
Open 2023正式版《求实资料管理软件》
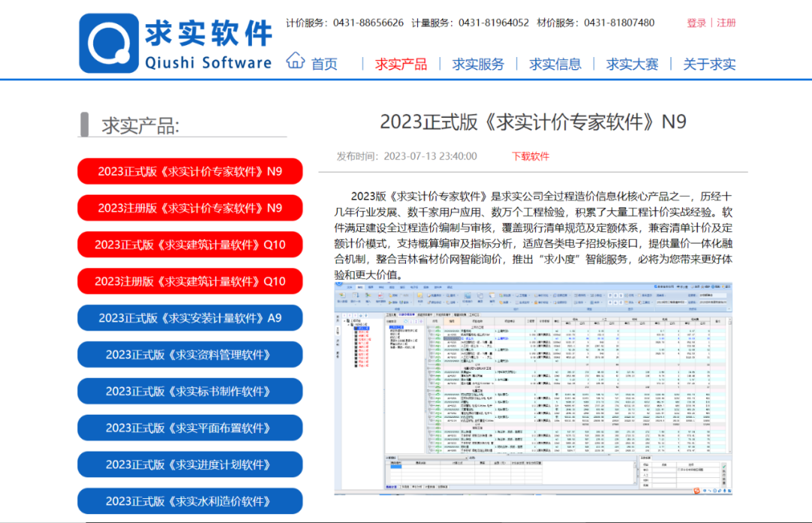click(x=190, y=355)
